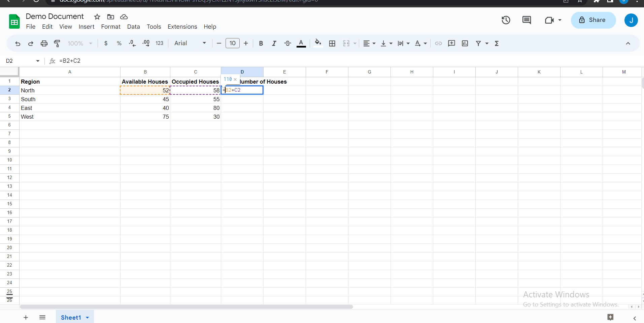This screenshot has height=323, width=644.
Task: Open the text color picker
Action: point(301,43)
